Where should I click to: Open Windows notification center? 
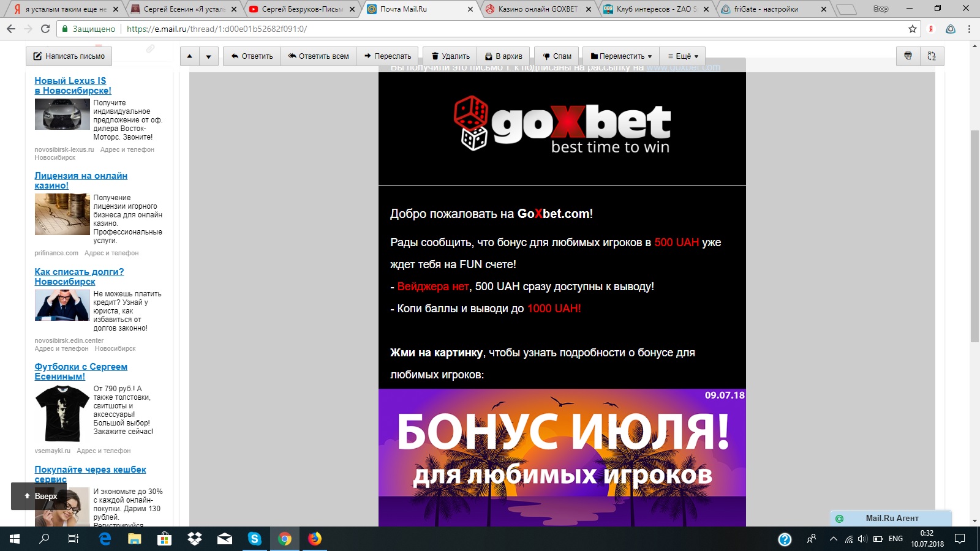point(960,539)
